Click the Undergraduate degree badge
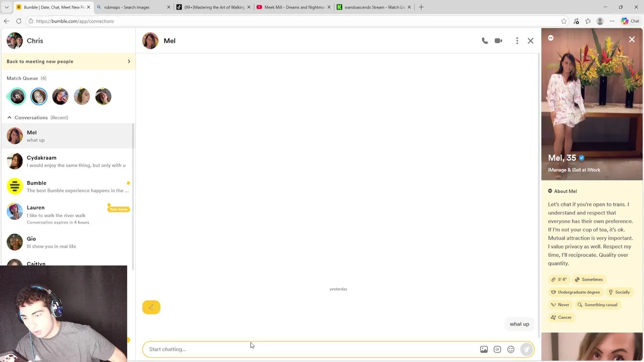 tap(575, 292)
